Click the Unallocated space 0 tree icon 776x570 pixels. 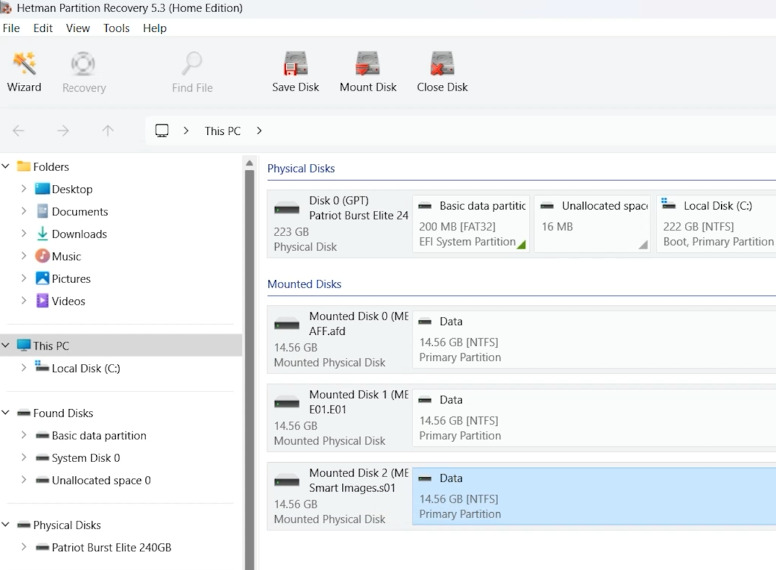click(43, 480)
